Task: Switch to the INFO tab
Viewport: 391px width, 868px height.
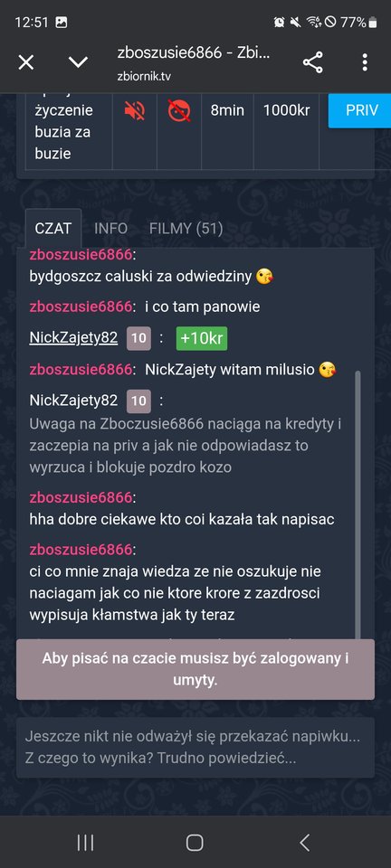Action: 110,229
